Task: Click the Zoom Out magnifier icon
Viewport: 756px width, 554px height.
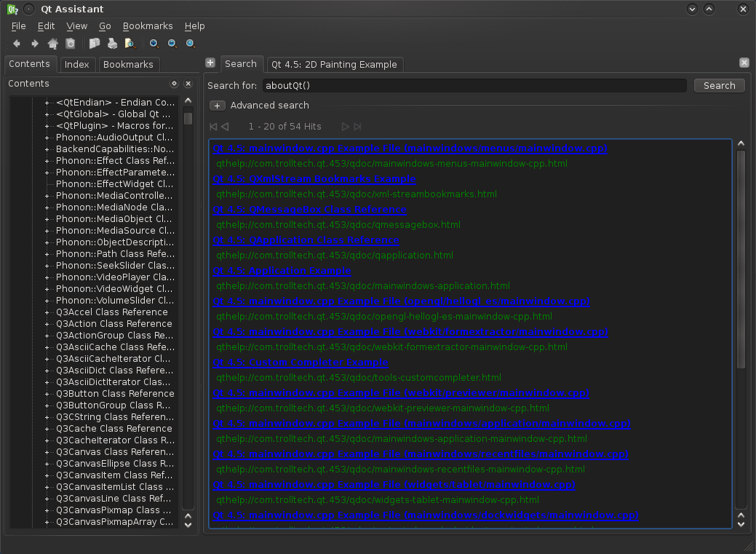Action: 172,44
